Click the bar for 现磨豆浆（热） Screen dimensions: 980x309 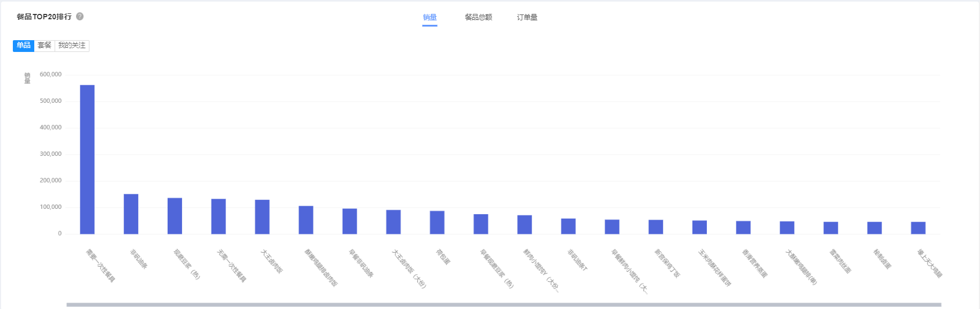tap(175, 216)
